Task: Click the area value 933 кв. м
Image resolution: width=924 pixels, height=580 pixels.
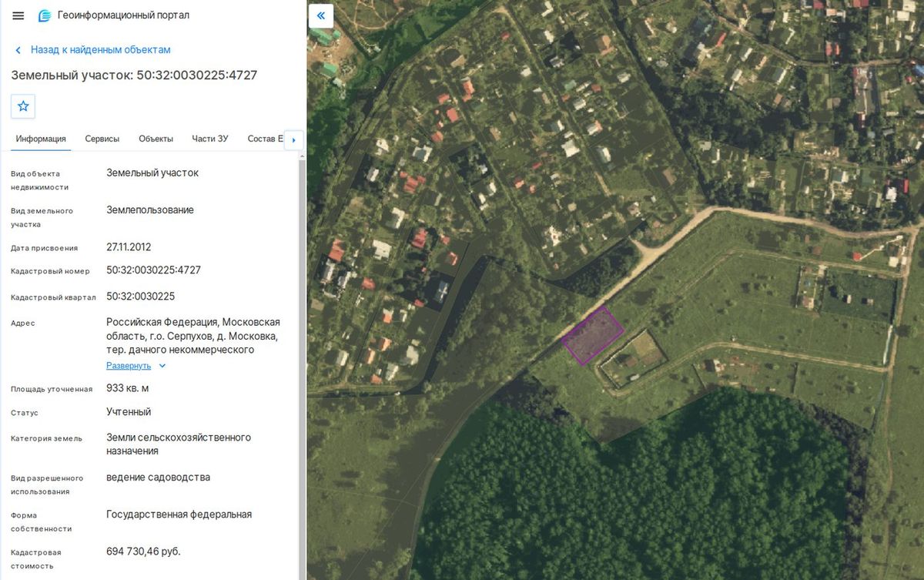Action: point(128,388)
